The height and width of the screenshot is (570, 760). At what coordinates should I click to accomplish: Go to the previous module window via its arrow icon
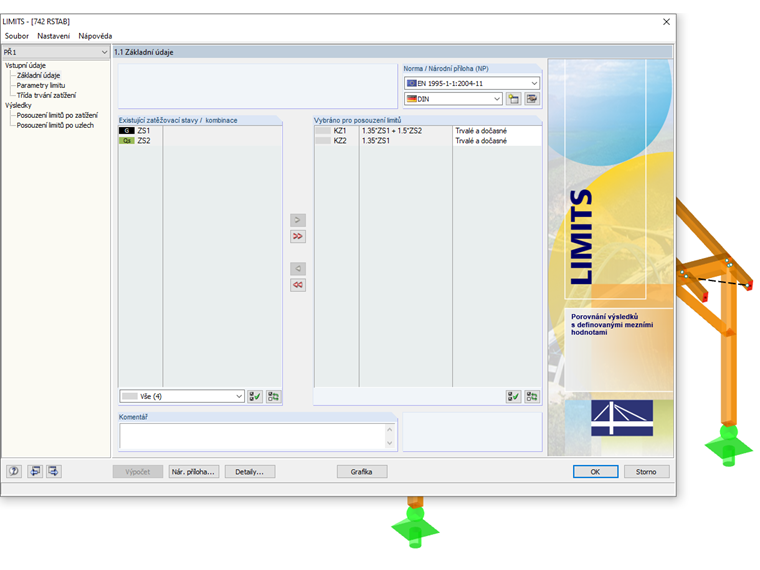coord(35,471)
